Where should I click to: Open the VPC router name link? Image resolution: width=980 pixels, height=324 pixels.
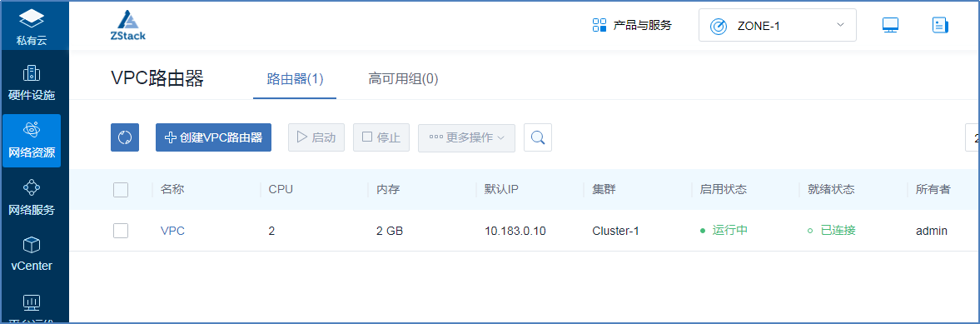click(172, 231)
